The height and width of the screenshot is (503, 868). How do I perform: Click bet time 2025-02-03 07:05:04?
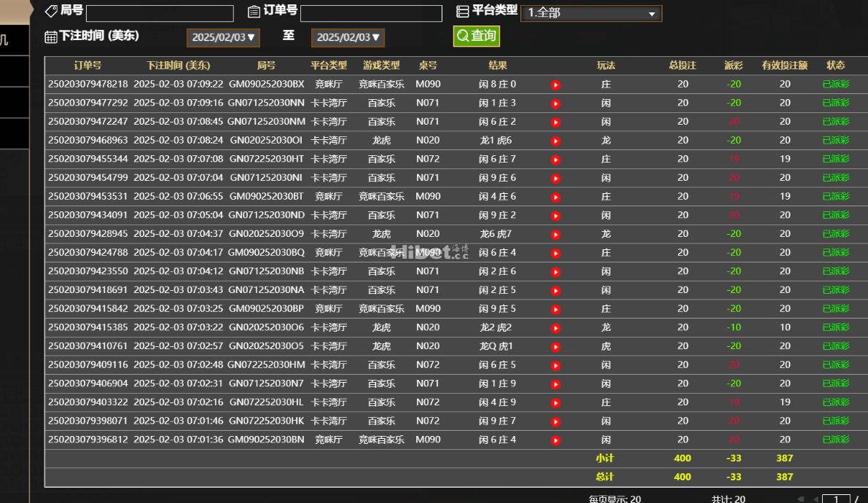point(179,215)
